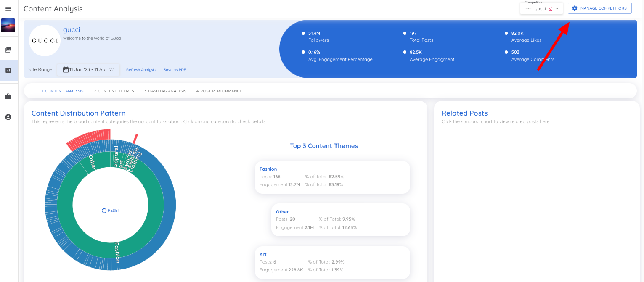Click the Top 3 Content Themes heading
Screen dimensions: 644x282
coord(324,146)
